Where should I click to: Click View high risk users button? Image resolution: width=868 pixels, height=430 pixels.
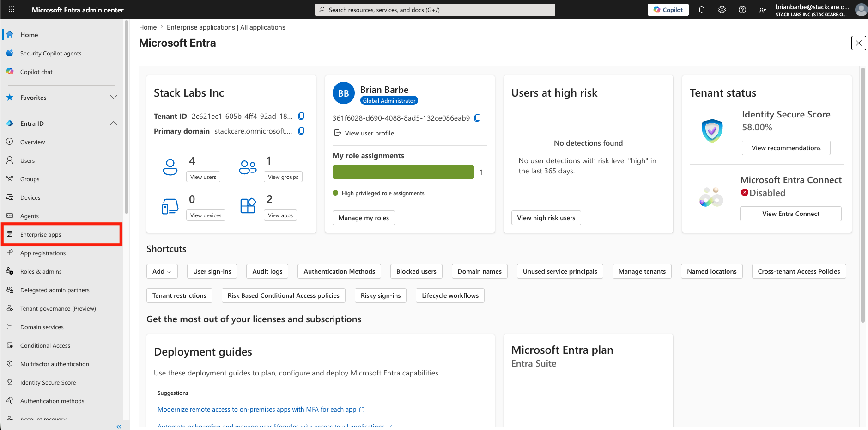tap(546, 218)
